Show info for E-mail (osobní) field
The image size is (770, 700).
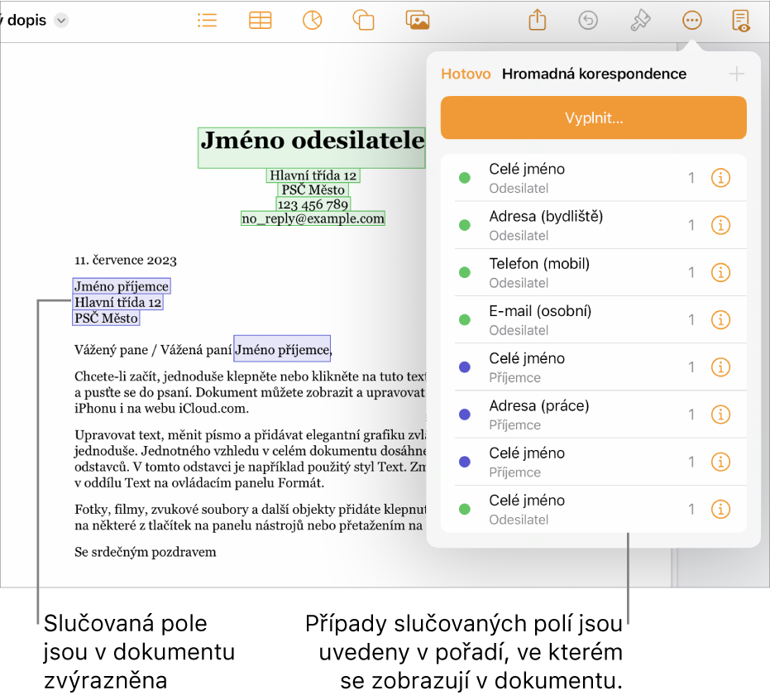pyautogui.click(x=720, y=319)
